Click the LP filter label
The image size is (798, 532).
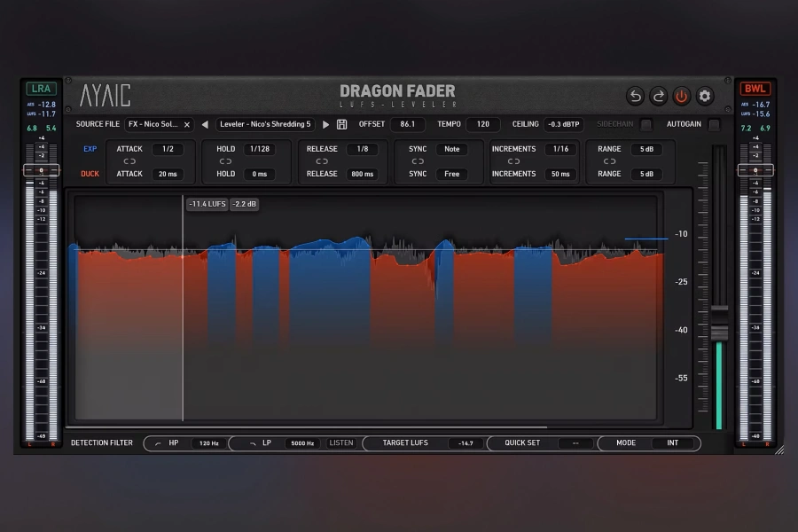click(267, 443)
